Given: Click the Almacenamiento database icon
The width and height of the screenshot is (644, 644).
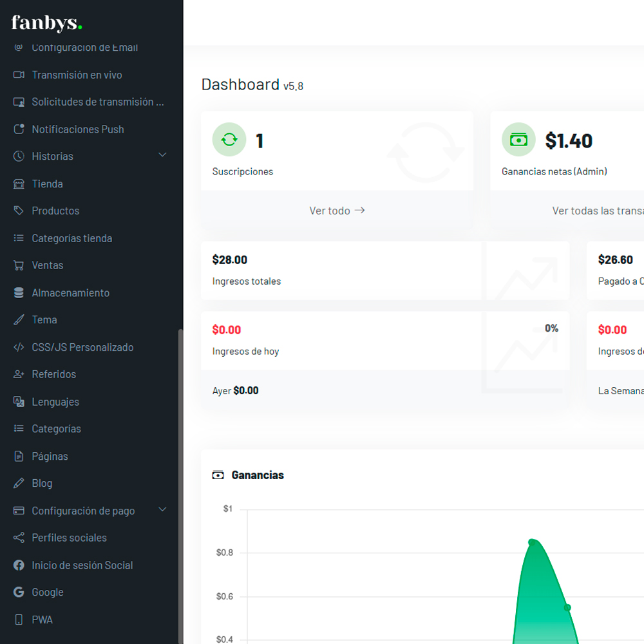Looking at the screenshot, I should (19, 293).
